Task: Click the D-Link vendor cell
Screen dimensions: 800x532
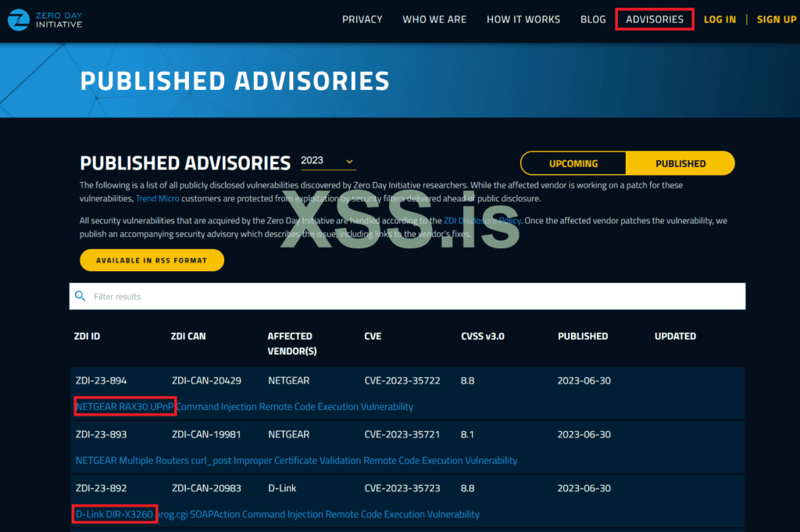Action: coord(282,488)
